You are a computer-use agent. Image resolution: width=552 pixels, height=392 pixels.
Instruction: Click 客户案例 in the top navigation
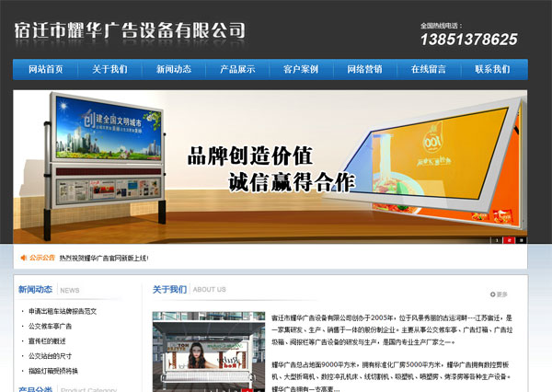[x=301, y=69]
